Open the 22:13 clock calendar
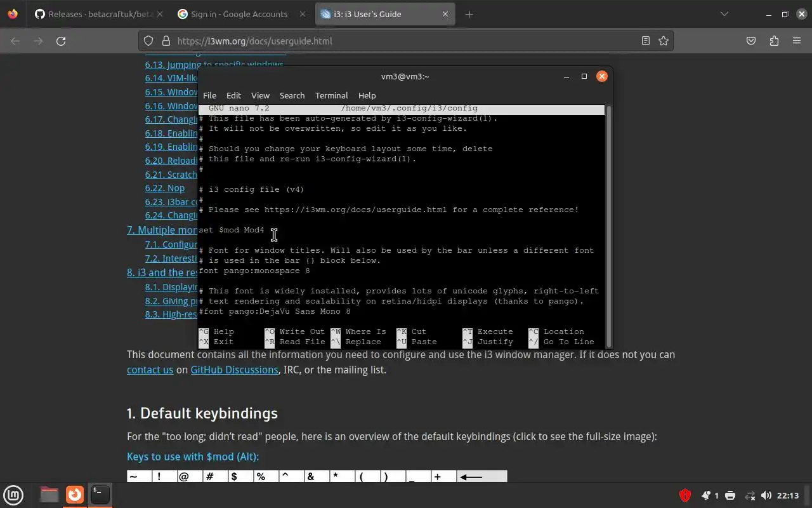This screenshot has width=812, height=508. 788,495
